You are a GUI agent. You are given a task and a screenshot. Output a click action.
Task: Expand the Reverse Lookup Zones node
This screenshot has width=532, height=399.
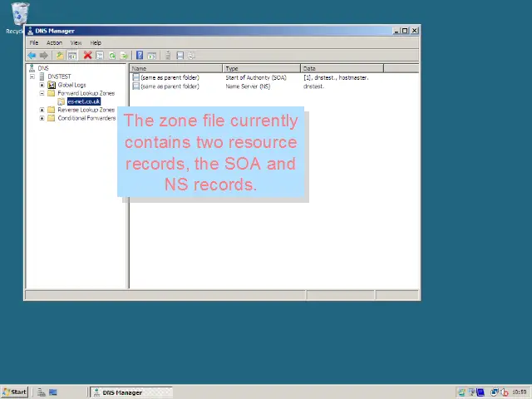click(x=42, y=110)
